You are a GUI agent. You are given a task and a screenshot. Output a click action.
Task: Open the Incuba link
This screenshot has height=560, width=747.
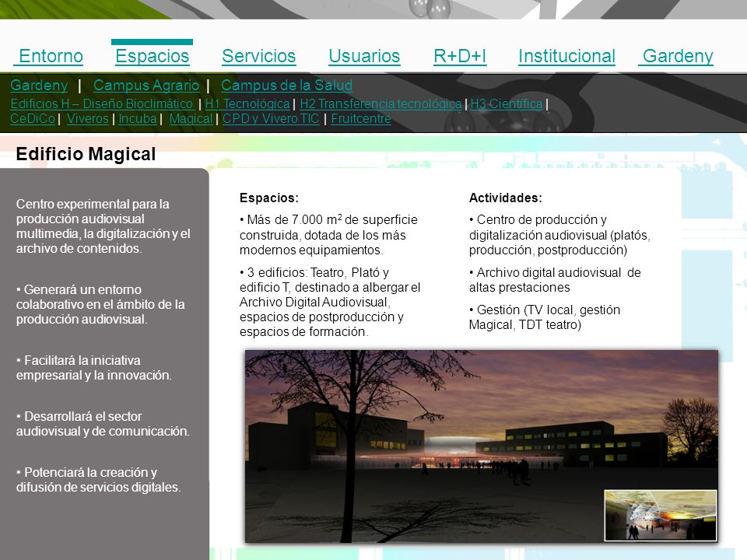tap(138, 118)
